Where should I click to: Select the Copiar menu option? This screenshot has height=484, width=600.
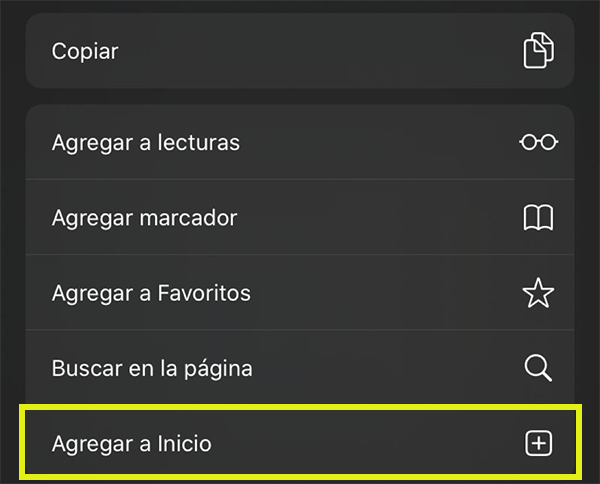pos(300,51)
